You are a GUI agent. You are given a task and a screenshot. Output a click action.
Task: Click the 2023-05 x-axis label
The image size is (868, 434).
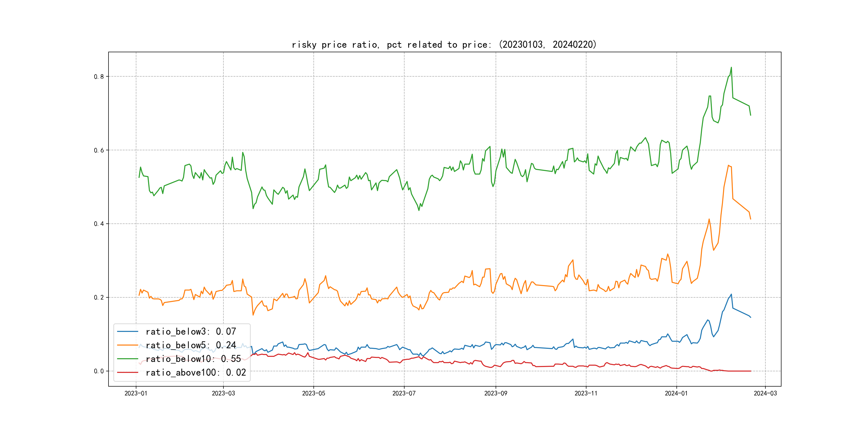click(313, 393)
